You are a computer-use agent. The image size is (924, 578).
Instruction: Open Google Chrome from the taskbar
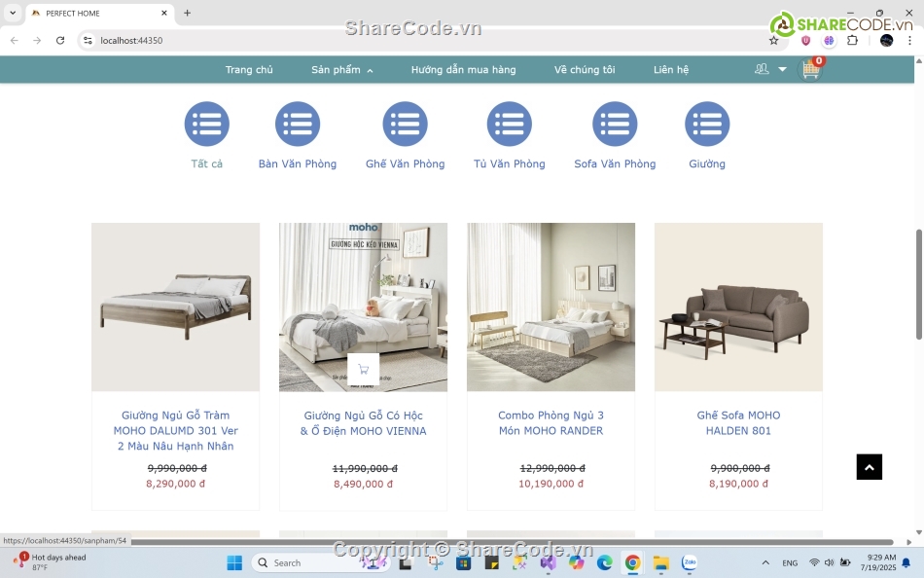[x=632, y=562]
